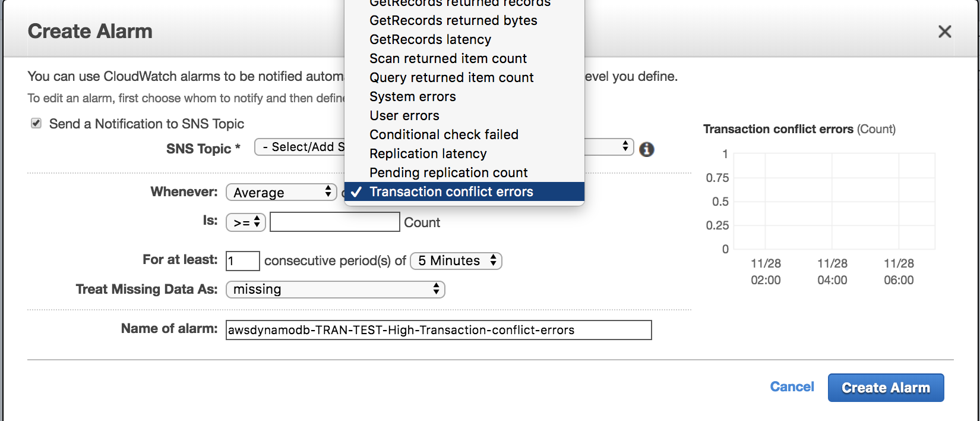The image size is (980, 421).
Task: Choose User errors from metric list
Action: click(x=404, y=115)
